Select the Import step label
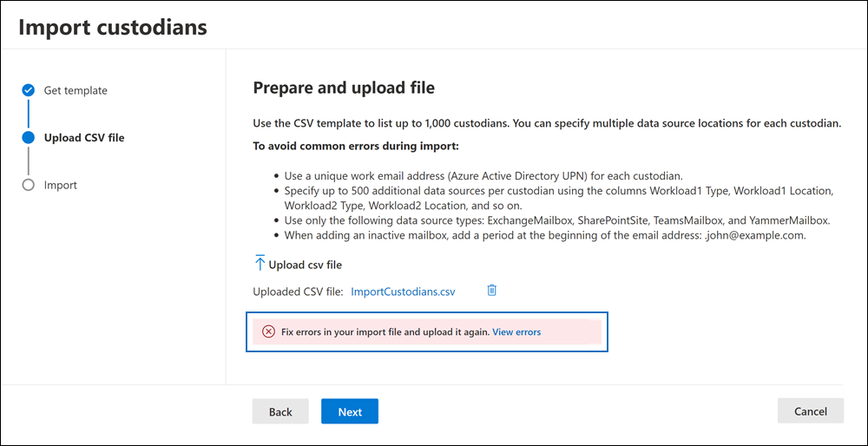 (61, 185)
